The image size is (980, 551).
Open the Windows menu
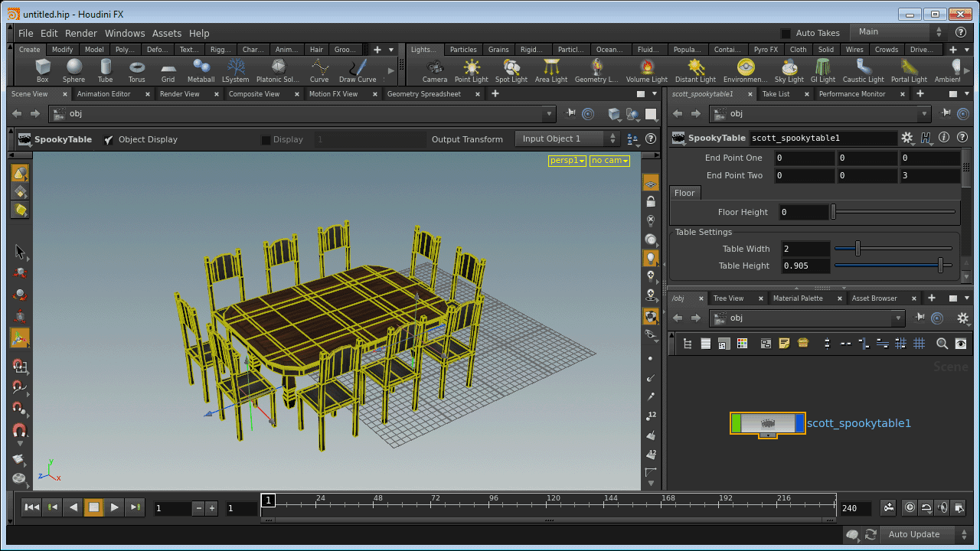coord(125,33)
